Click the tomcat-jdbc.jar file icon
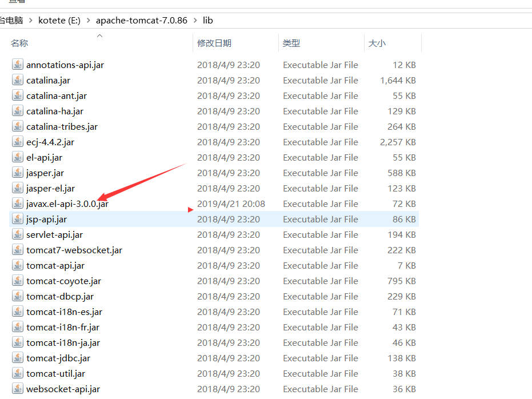The height and width of the screenshot is (399, 532). coord(18,358)
